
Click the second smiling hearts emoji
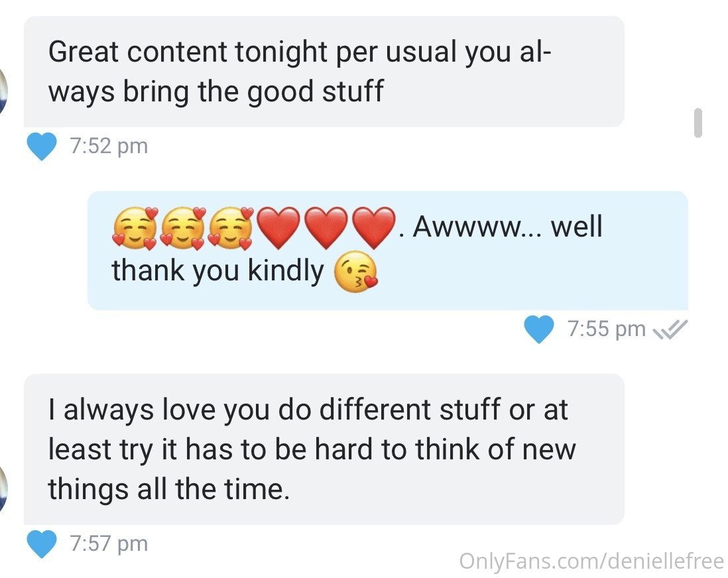click(x=184, y=228)
